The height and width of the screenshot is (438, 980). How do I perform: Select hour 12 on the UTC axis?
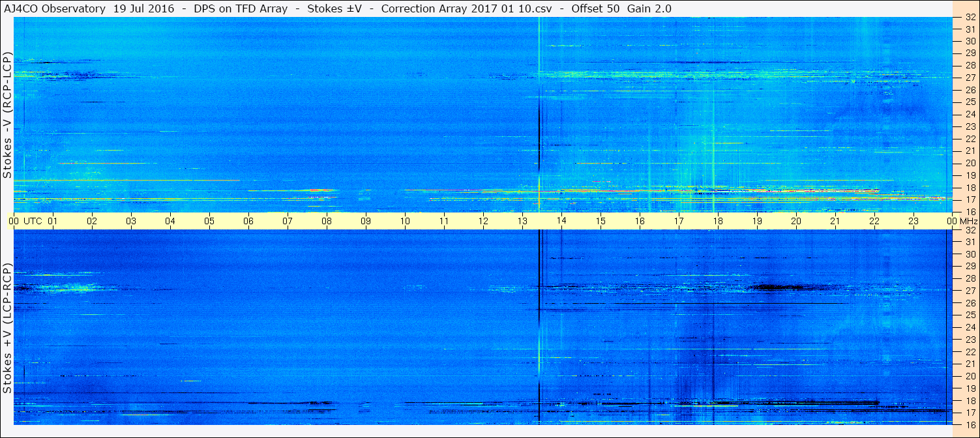coord(483,221)
